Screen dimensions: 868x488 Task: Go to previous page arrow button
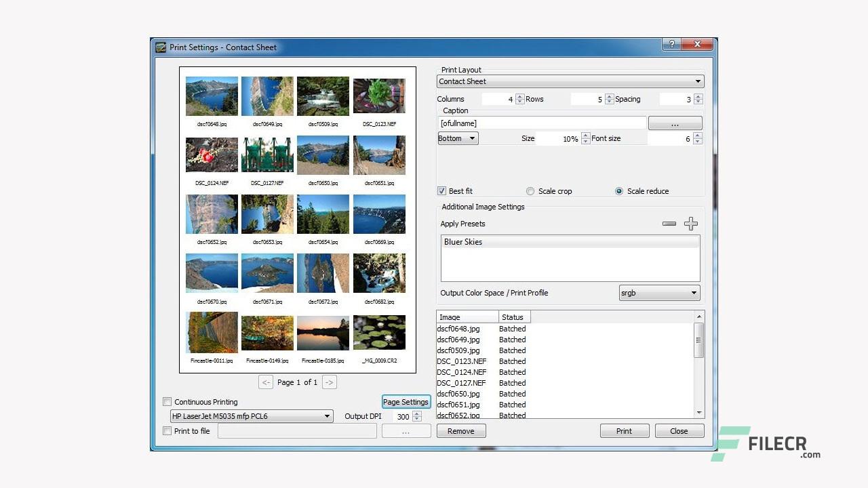(x=266, y=382)
